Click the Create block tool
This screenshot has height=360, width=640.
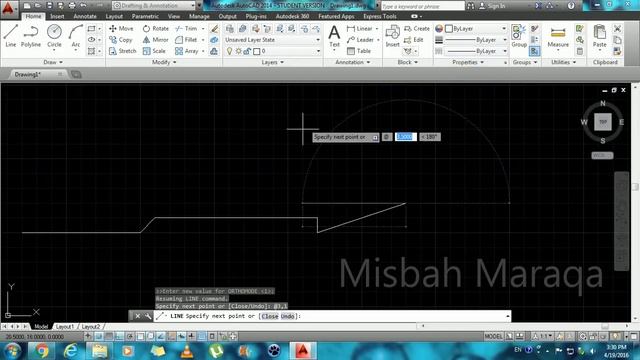click(417, 29)
